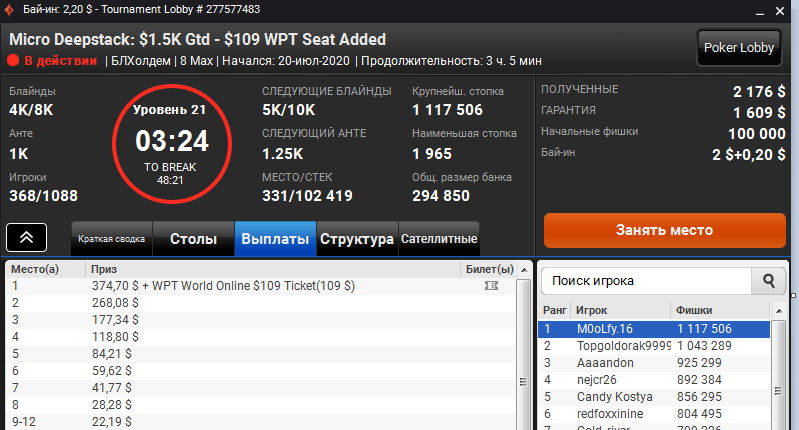Select player Topgoldorak9999 row
The height and width of the screenshot is (430, 799).
(x=654, y=346)
